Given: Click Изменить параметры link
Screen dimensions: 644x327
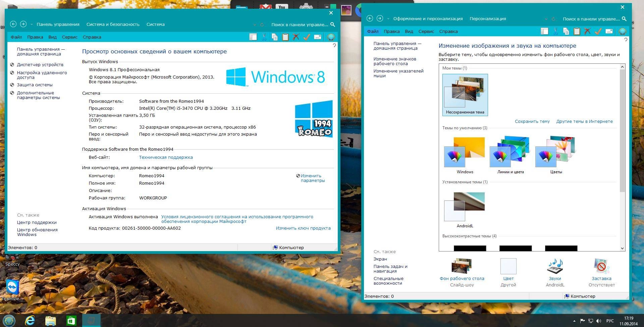Looking at the screenshot, I should (x=313, y=178).
